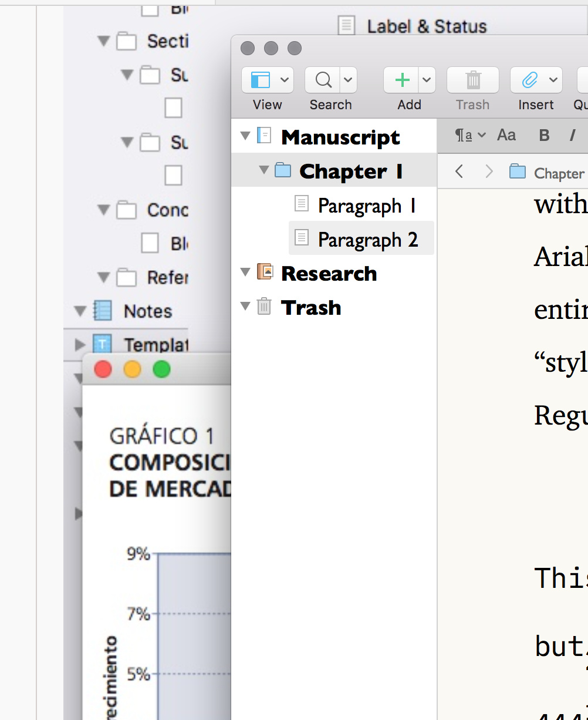Collapse the Chapter 1 folder
The width and height of the screenshot is (588, 720).
264,170
